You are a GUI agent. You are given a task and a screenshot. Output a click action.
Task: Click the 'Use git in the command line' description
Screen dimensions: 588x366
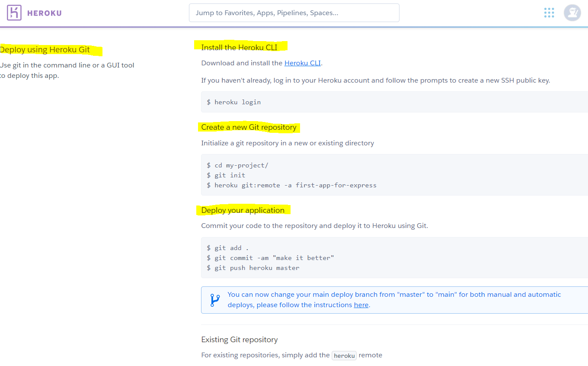67,71
